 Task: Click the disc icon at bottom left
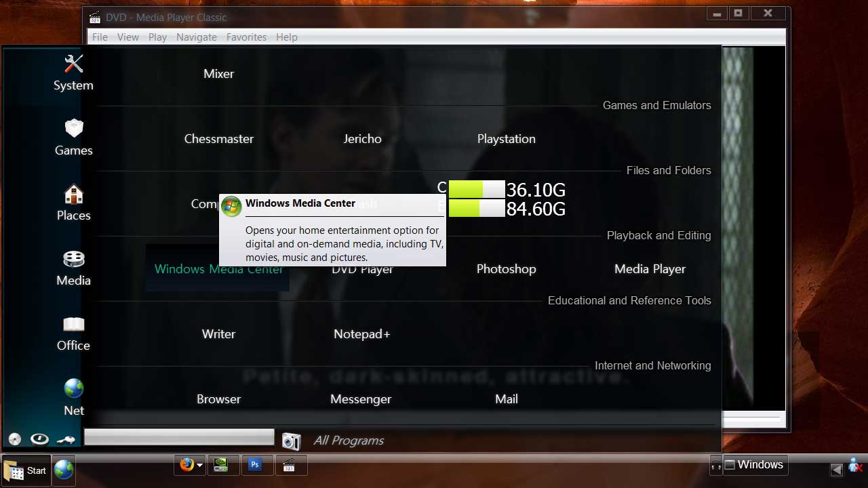point(14,439)
